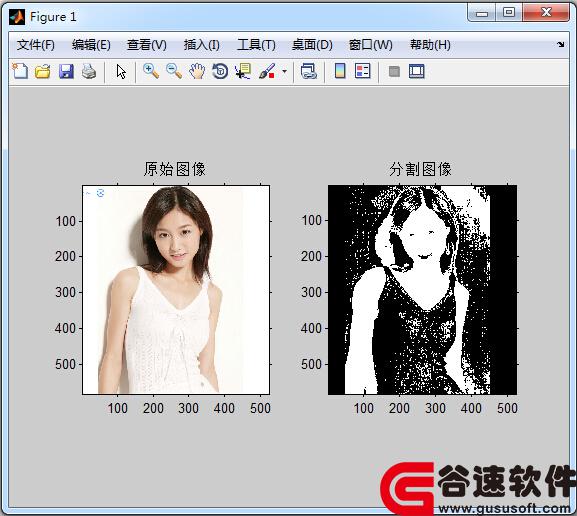The width and height of the screenshot is (577, 516).
Task: Print figure with the printer icon
Action: [89, 71]
